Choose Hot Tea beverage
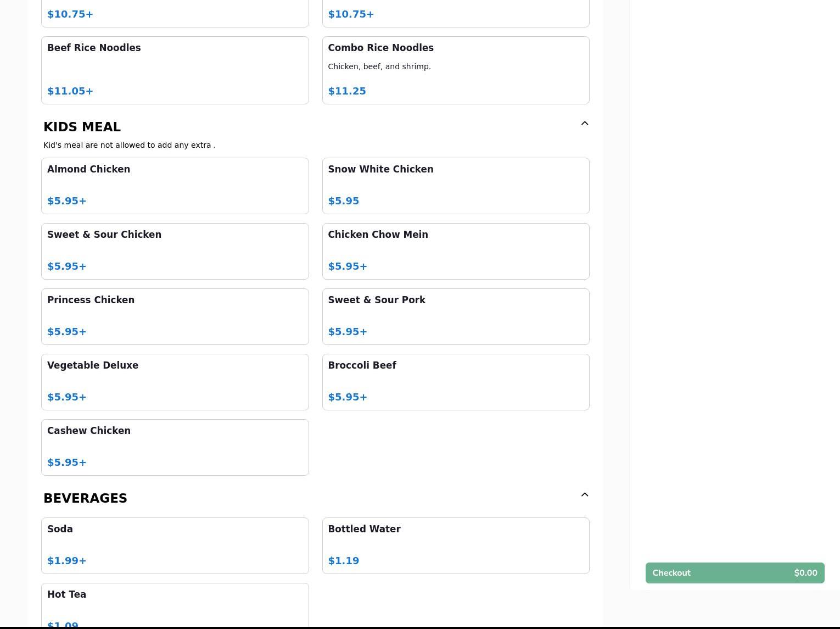Viewport: 840px width, 629px height. [175, 604]
